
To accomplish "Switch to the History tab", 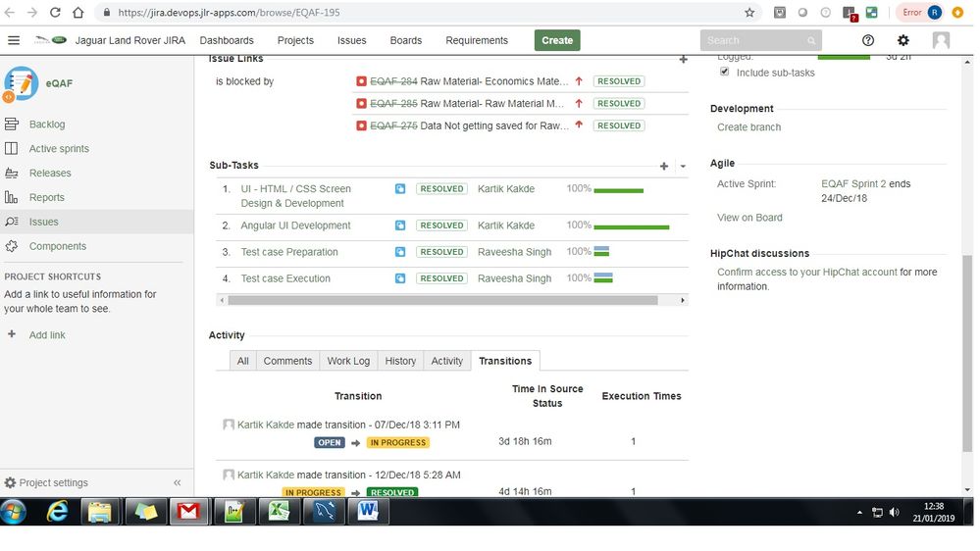I will (400, 361).
